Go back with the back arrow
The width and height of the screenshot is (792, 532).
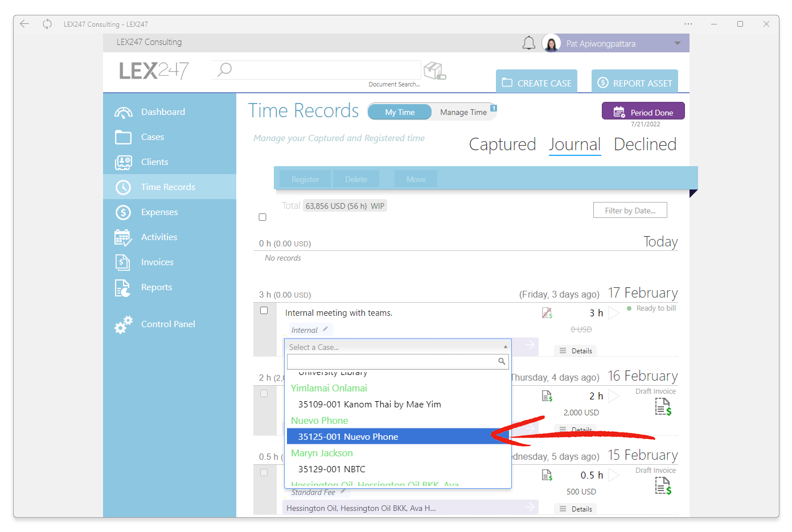pos(24,24)
